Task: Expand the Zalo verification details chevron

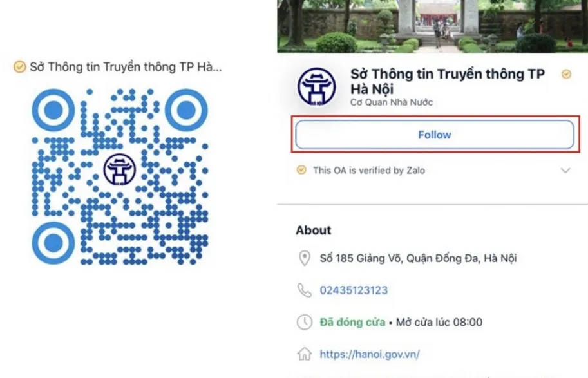Action: (565, 171)
